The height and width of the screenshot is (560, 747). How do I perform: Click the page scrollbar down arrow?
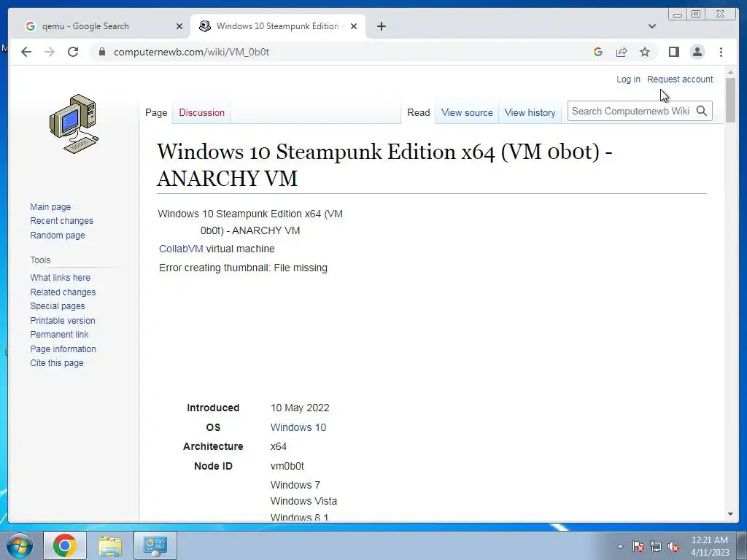click(x=731, y=514)
